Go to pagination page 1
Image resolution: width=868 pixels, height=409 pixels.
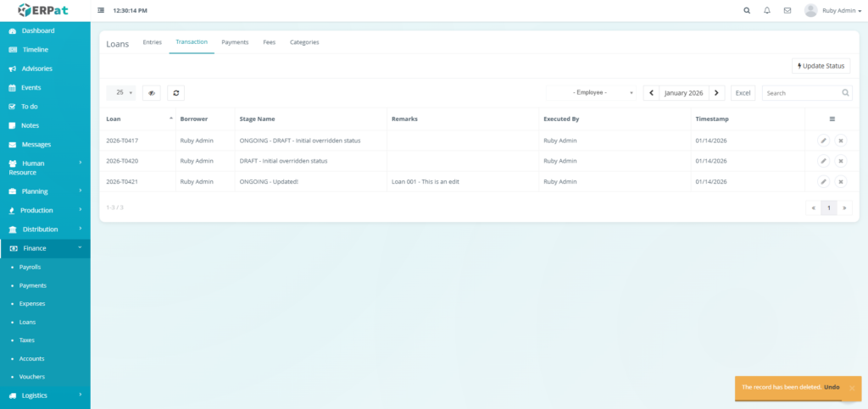point(829,207)
